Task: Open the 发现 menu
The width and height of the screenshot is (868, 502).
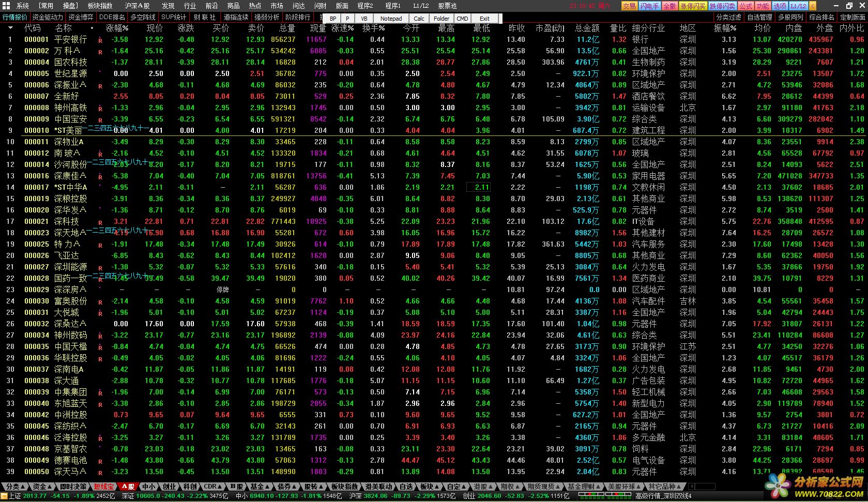Action: [x=168, y=6]
